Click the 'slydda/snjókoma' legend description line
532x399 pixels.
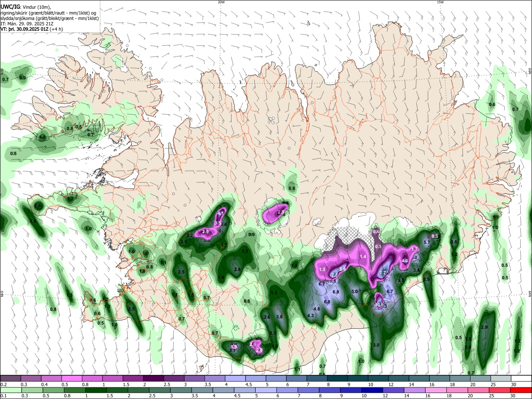49,18
